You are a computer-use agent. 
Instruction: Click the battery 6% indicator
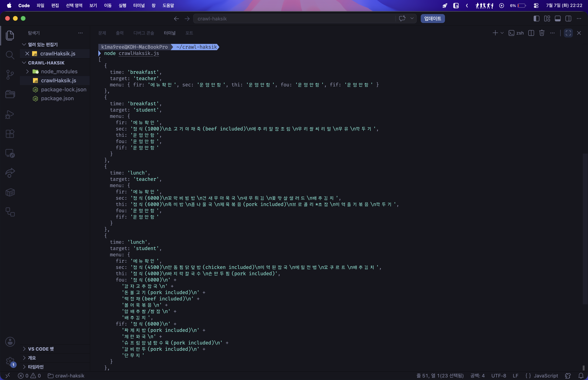tap(518, 5)
